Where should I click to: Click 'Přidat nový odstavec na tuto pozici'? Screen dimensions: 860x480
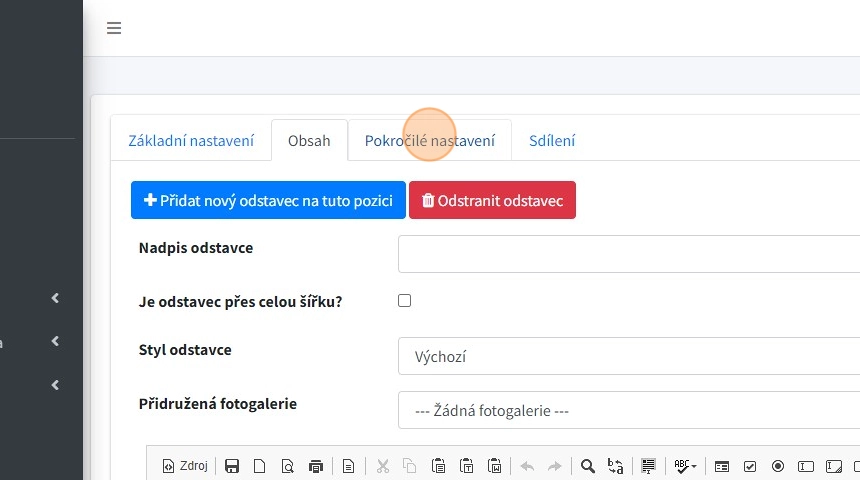tap(268, 200)
